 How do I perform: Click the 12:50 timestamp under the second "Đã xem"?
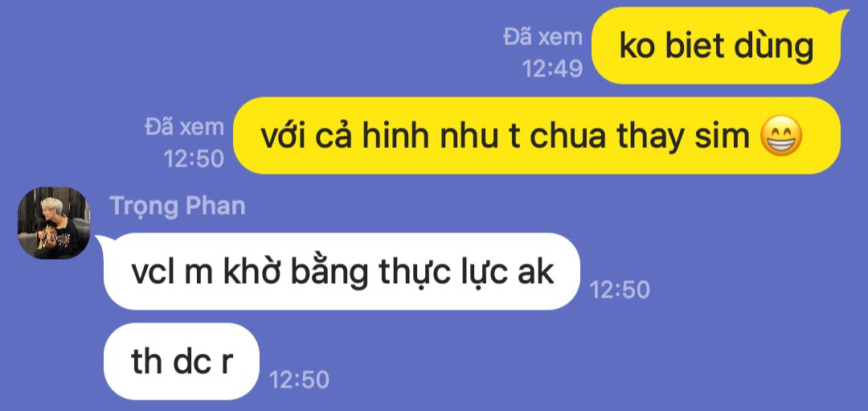click(x=194, y=159)
